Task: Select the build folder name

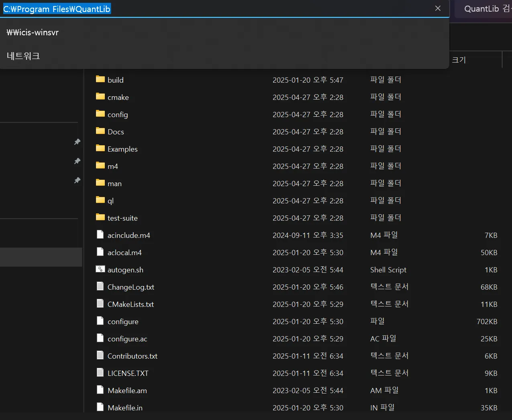Action: click(116, 80)
